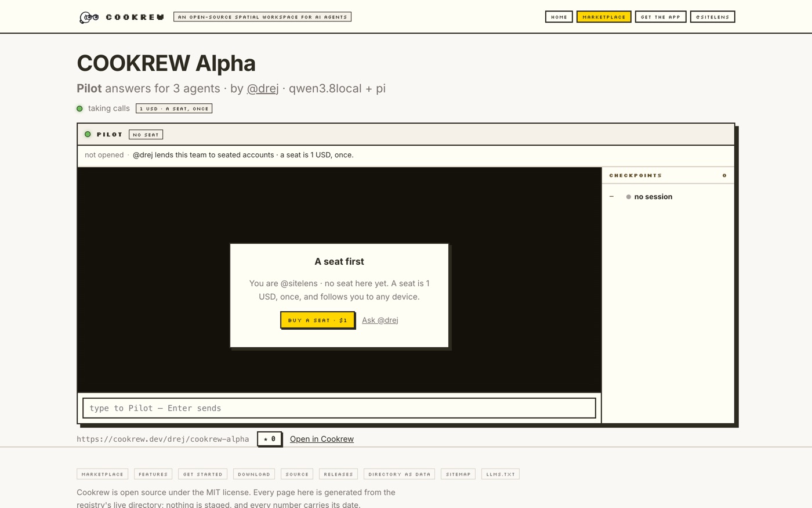Viewport: 812px width, 508px height.
Task: Star this team with star counter
Action: click(270, 439)
